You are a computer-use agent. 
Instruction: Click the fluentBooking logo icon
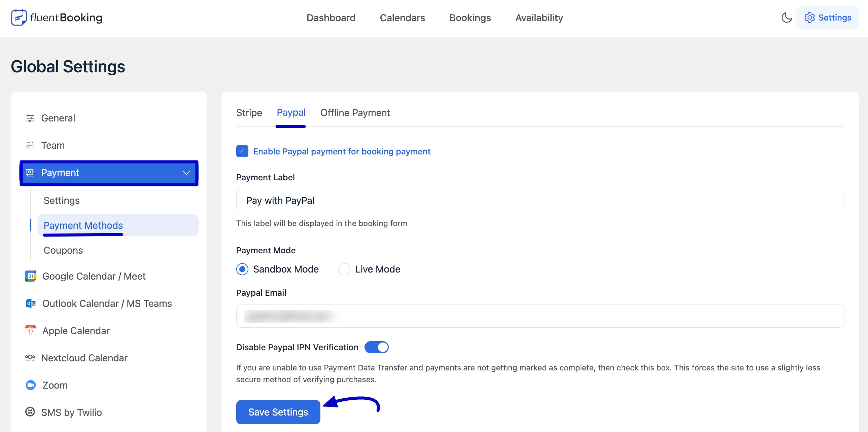point(19,17)
